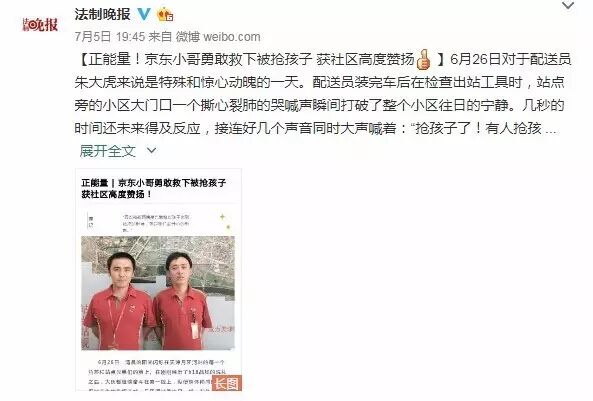Click the ellipsis at the end of the truncated text
593x401 pixels.
click(x=551, y=129)
